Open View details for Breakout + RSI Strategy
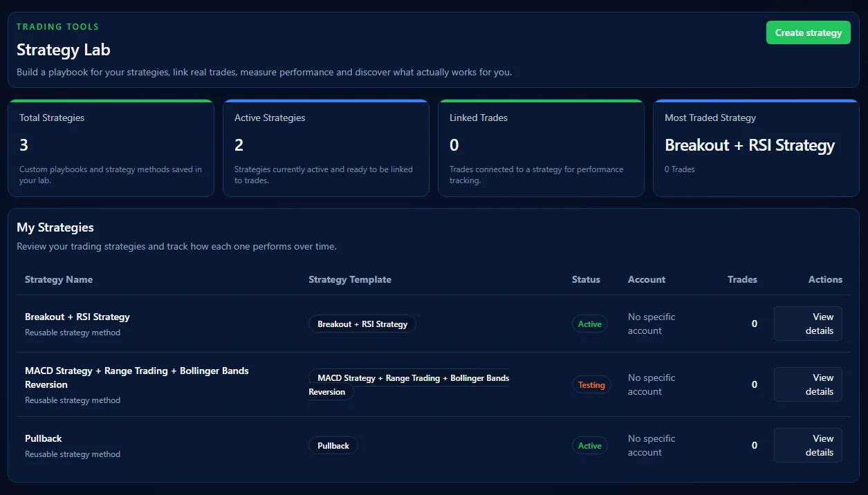This screenshot has width=868, height=495. 808,324
